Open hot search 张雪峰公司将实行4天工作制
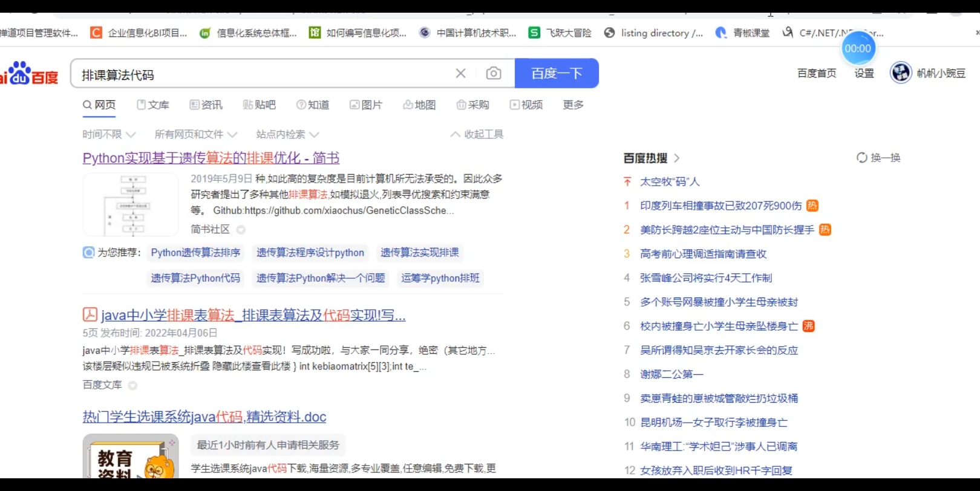Image resolution: width=980 pixels, height=491 pixels. pyautogui.click(x=706, y=278)
